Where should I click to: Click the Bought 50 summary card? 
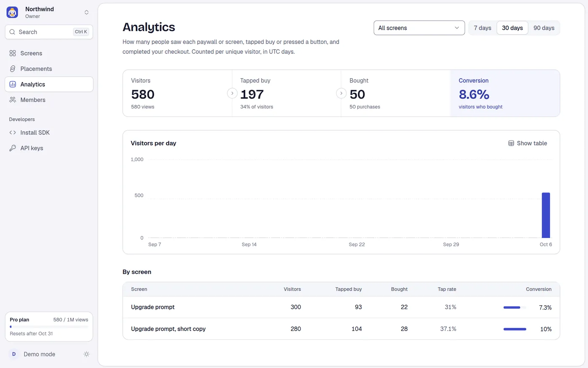click(x=396, y=93)
